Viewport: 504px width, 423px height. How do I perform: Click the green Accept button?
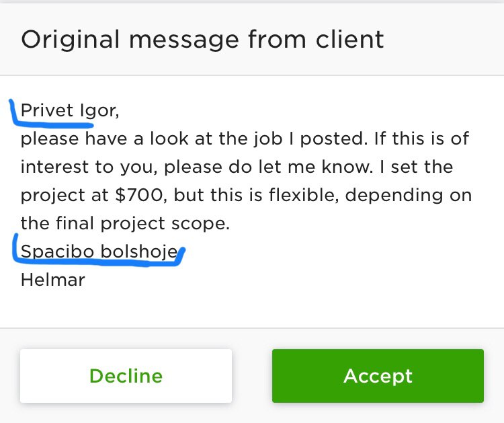378,376
